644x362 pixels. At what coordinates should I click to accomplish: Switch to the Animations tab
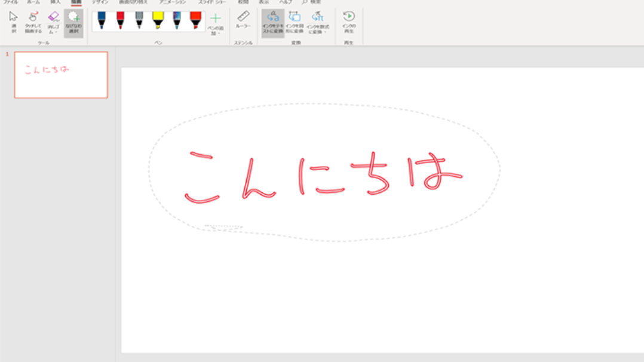point(173,2)
